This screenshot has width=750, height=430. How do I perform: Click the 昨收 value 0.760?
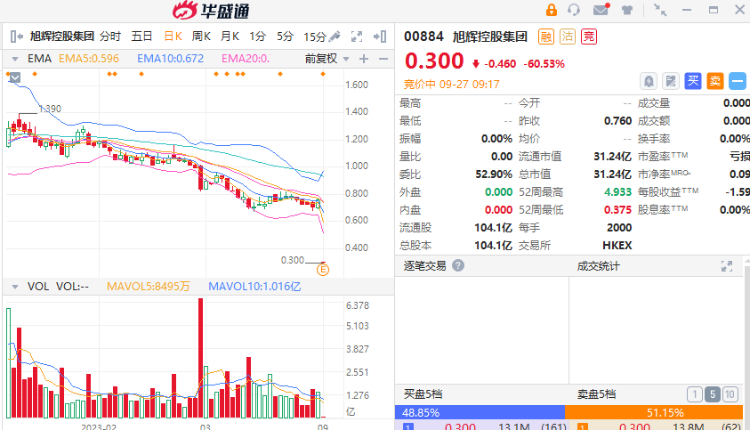click(x=618, y=121)
